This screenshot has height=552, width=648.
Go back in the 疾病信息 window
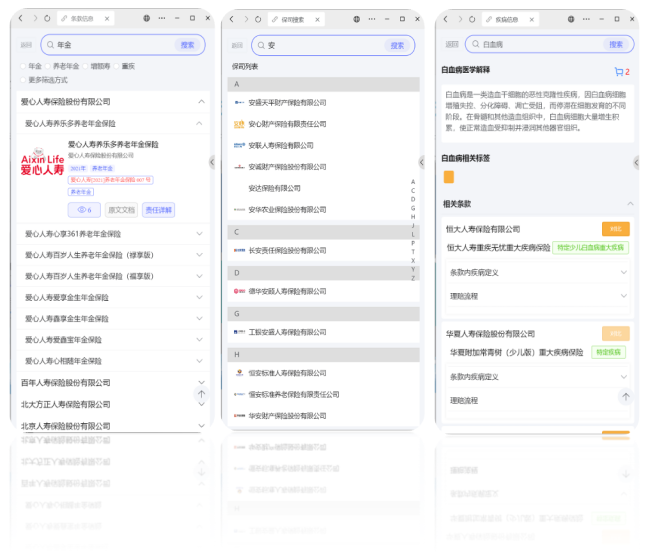(x=445, y=19)
